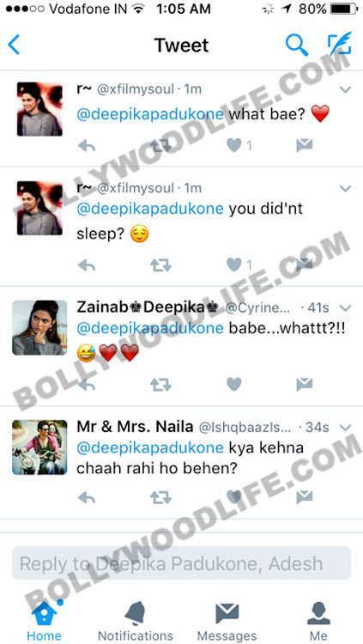Like the "babe...whattt?!!" tweet by Zainab
Viewport: 363px width, 644px height.
(234, 384)
